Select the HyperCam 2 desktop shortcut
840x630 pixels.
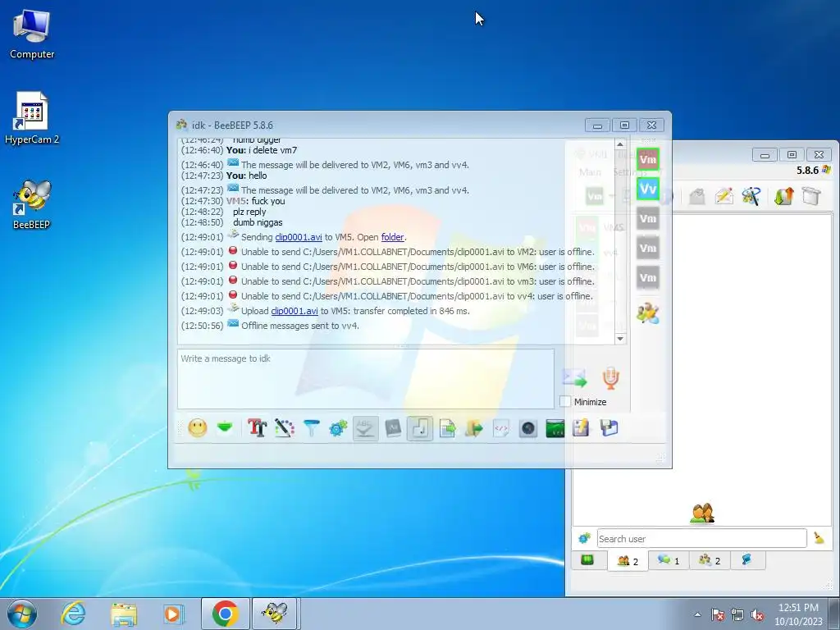32,118
